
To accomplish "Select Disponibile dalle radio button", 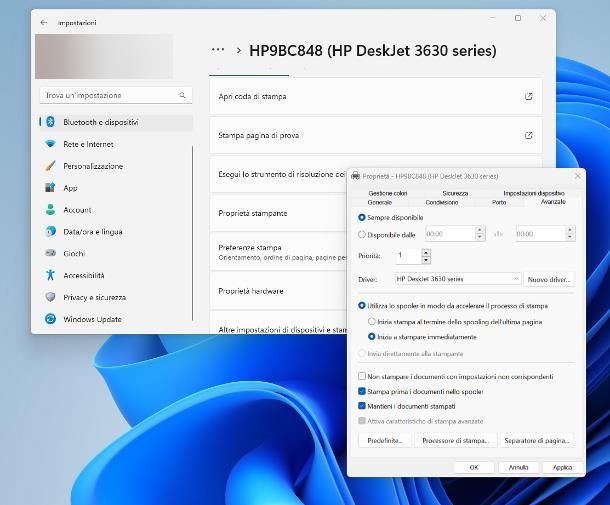I will (x=361, y=235).
